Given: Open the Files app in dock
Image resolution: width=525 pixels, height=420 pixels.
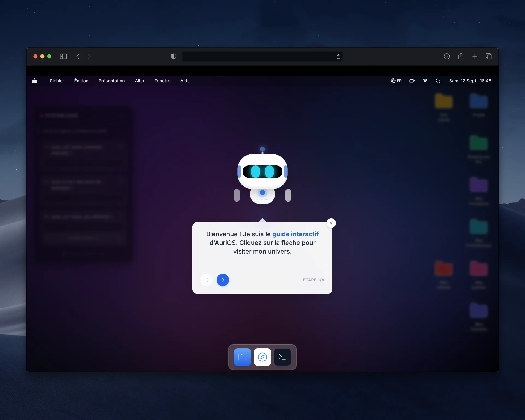Looking at the screenshot, I should tap(242, 357).
